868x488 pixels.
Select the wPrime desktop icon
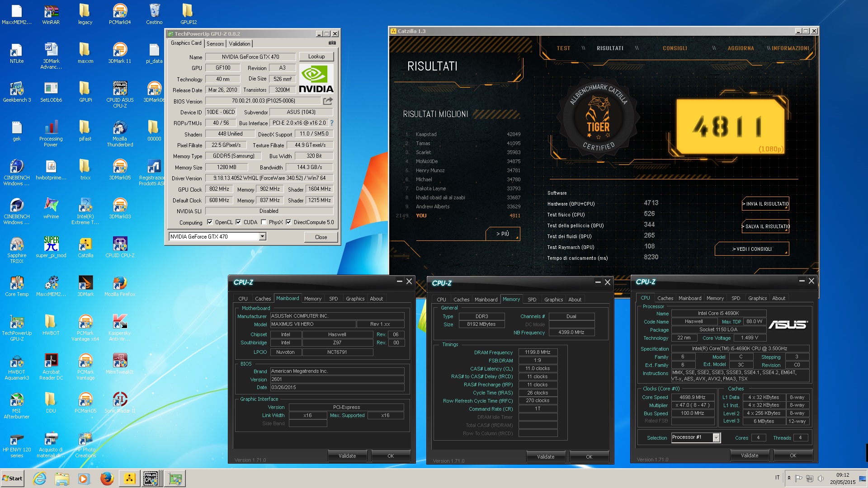[x=51, y=208]
